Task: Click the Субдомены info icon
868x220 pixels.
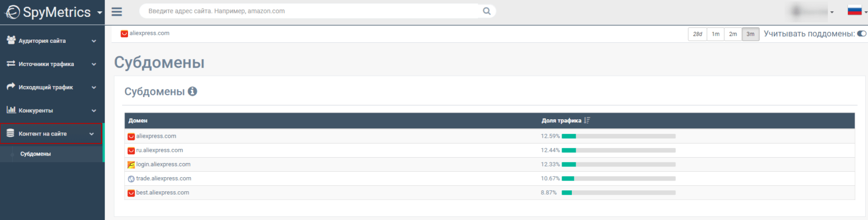Action: pyautogui.click(x=193, y=92)
